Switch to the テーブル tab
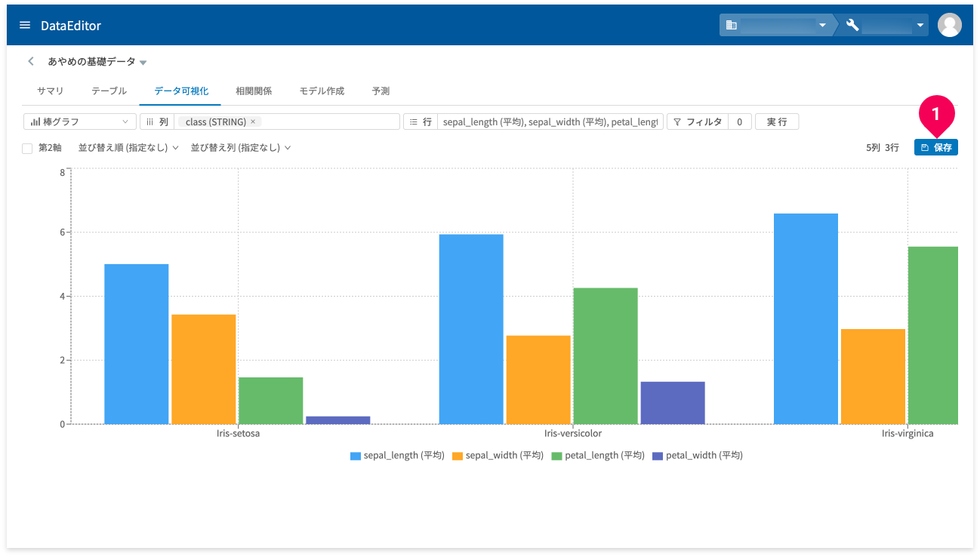The image size is (980, 557). [x=109, y=91]
